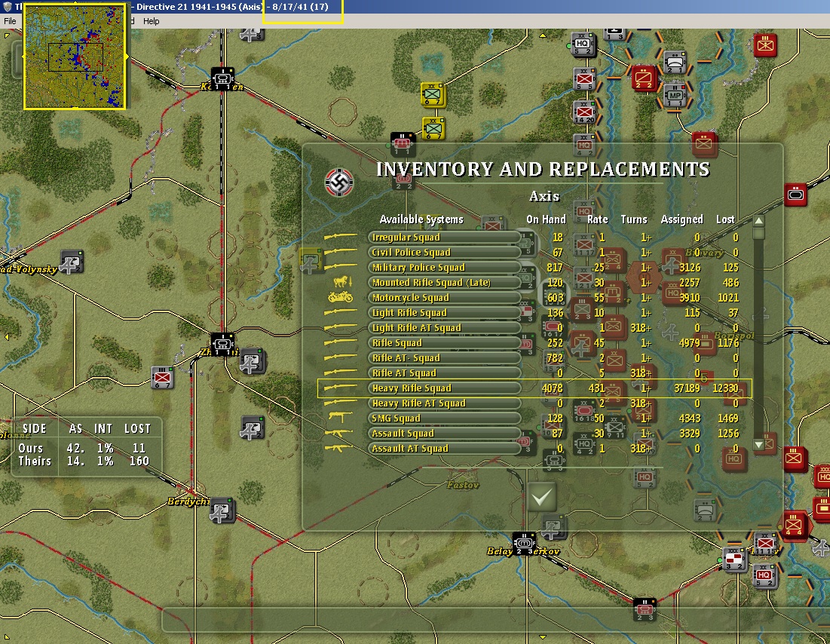The width and height of the screenshot is (830, 644).
Task: Select the black armor unit at right edge
Action: (795, 195)
